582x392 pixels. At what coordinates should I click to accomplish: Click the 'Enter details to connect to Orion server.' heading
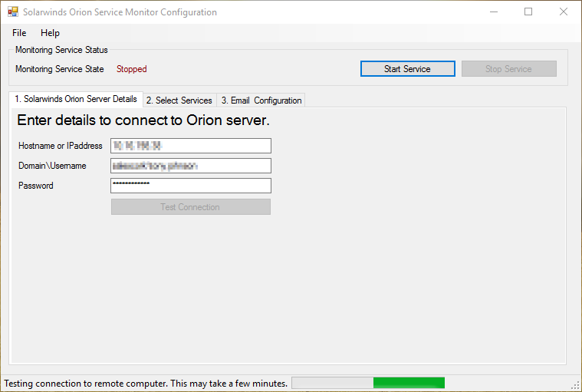[143, 120]
